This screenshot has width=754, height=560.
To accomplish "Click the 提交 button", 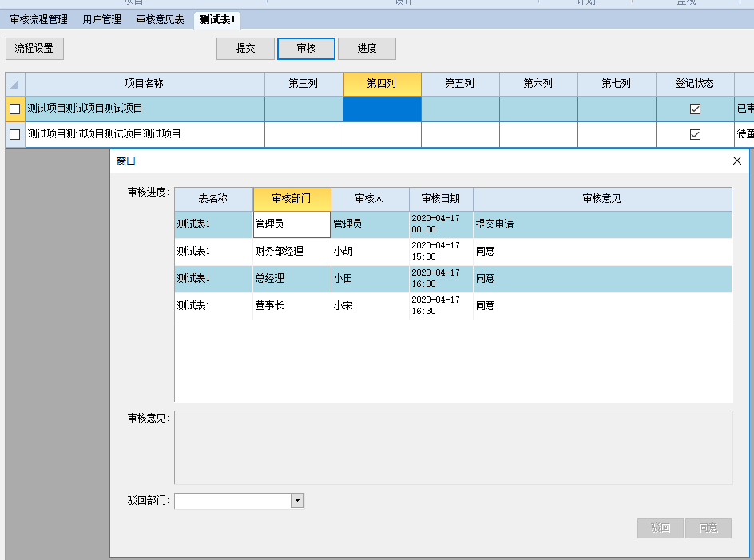I will click(245, 49).
